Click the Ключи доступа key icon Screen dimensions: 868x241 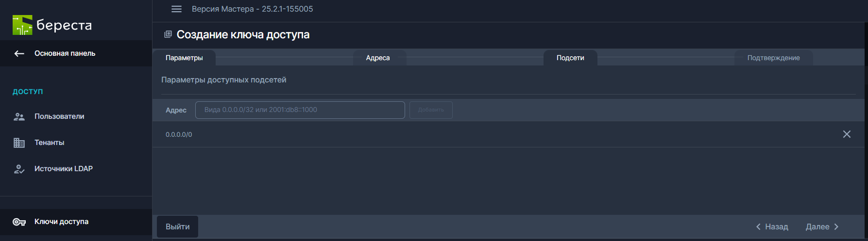coord(19,222)
